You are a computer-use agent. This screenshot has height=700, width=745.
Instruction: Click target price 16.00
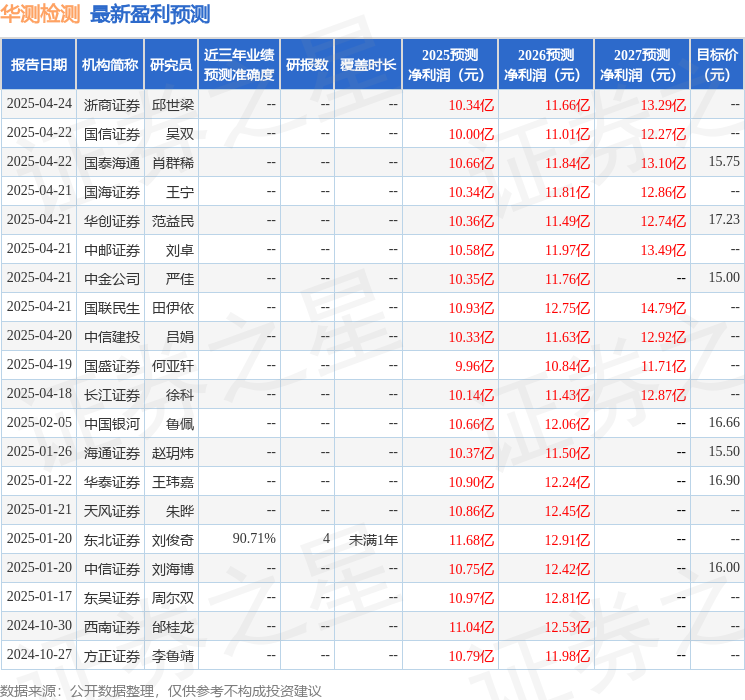724,567
